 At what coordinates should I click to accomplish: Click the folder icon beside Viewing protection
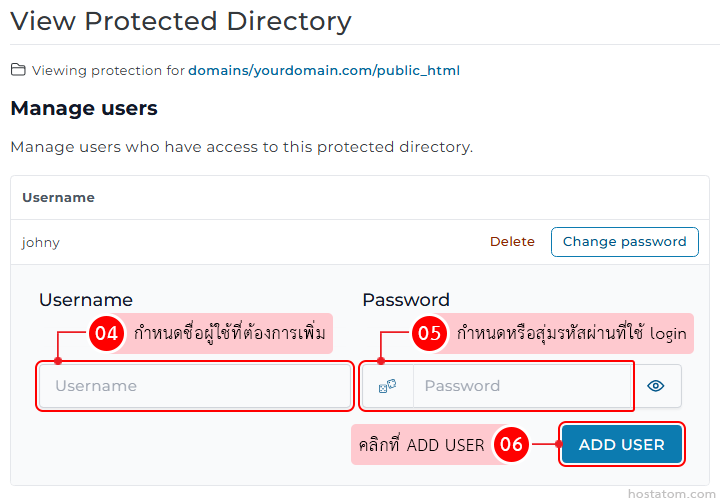(18, 70)
